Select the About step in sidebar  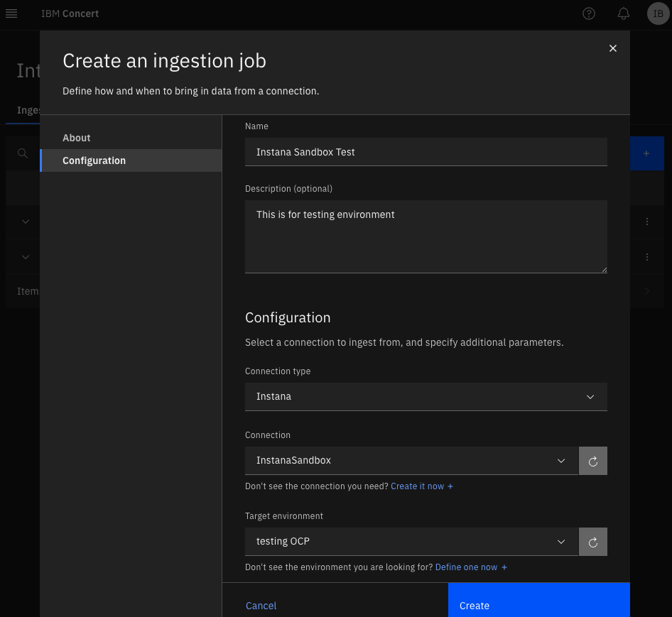point(131,138)
